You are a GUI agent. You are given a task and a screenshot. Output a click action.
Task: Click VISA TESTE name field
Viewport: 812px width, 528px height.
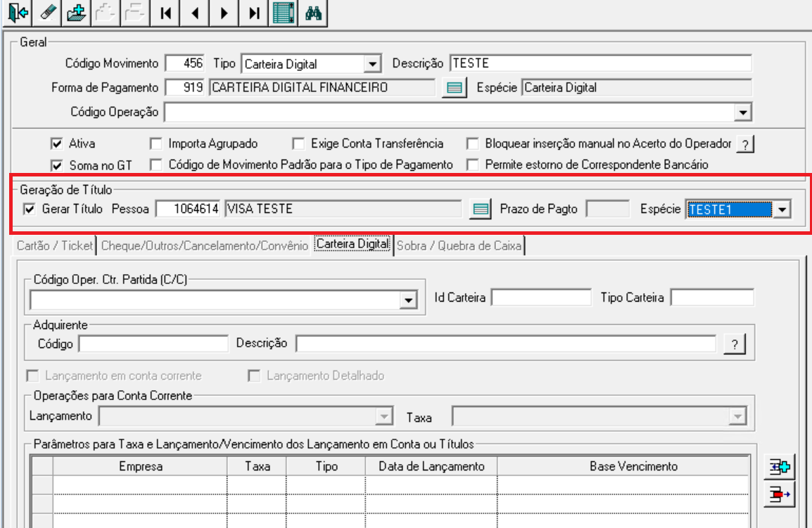343,209
